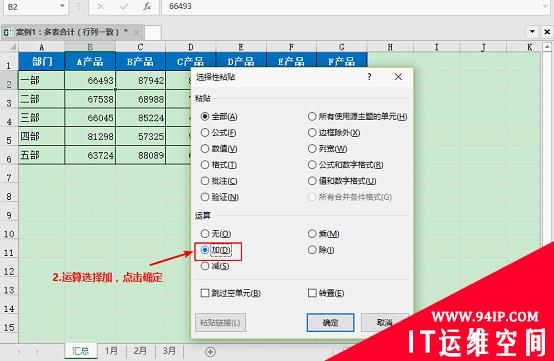Enable the 跳过空单元(B) checkbox
The height and width of the screenshot is (361, 554).
205,293
